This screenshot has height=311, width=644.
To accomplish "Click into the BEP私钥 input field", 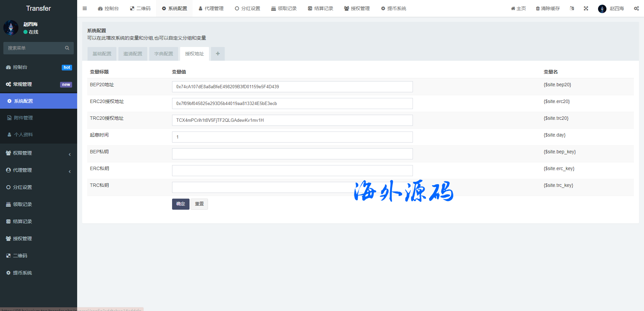I will [292, 154].
